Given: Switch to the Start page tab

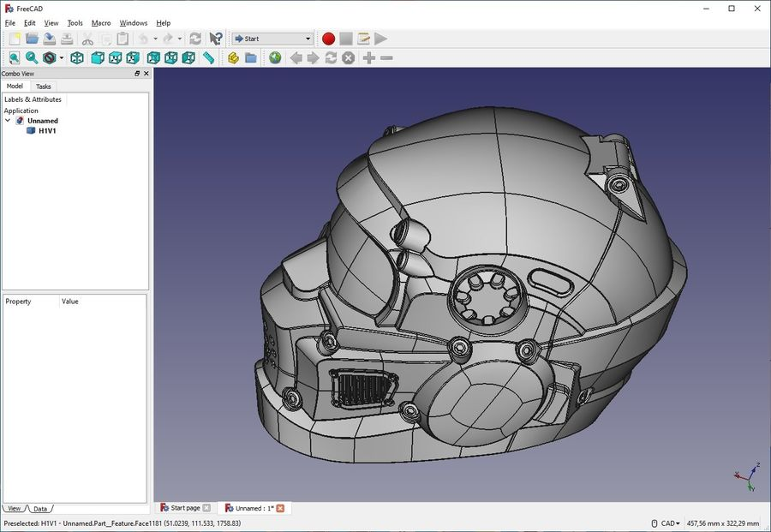Looking at the screenshot, I should point(185,508).
